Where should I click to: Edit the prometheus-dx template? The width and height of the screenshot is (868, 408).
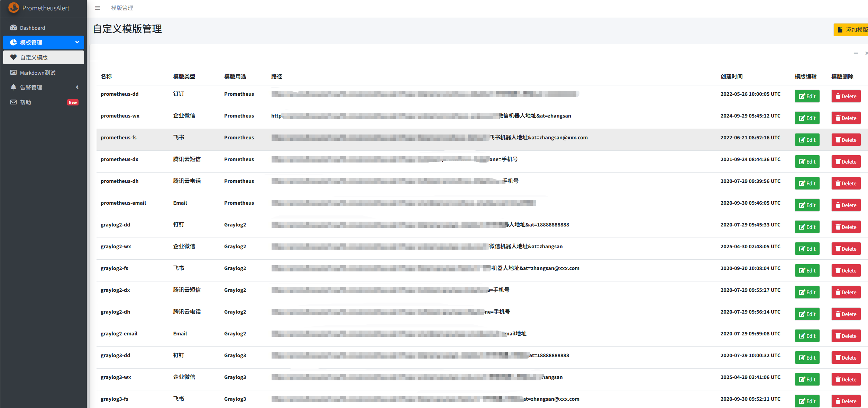pos(807,162)
